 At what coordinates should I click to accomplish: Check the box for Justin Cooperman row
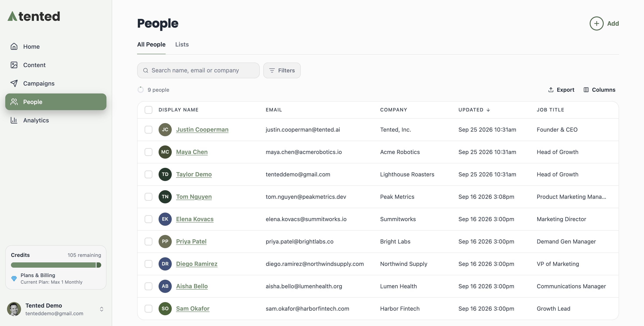(x=149, y=129)
